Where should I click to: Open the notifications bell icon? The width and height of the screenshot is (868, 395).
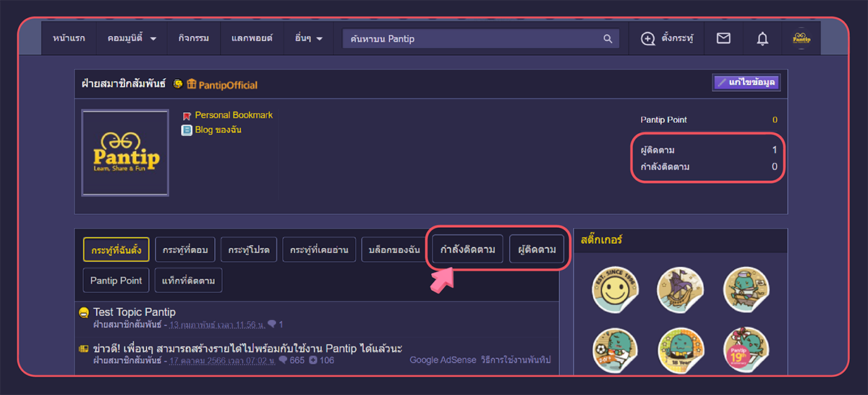click(762, 38)
